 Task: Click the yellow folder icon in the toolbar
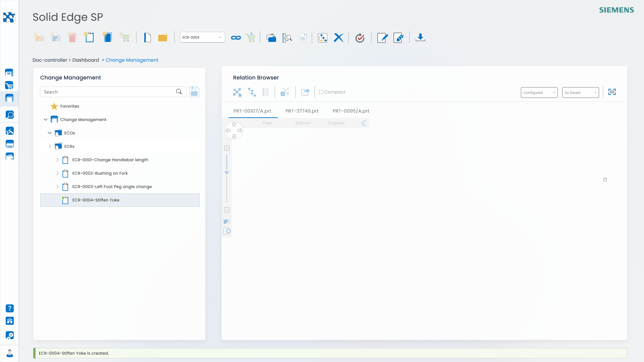pyautogui.click(x=163, y=38)
